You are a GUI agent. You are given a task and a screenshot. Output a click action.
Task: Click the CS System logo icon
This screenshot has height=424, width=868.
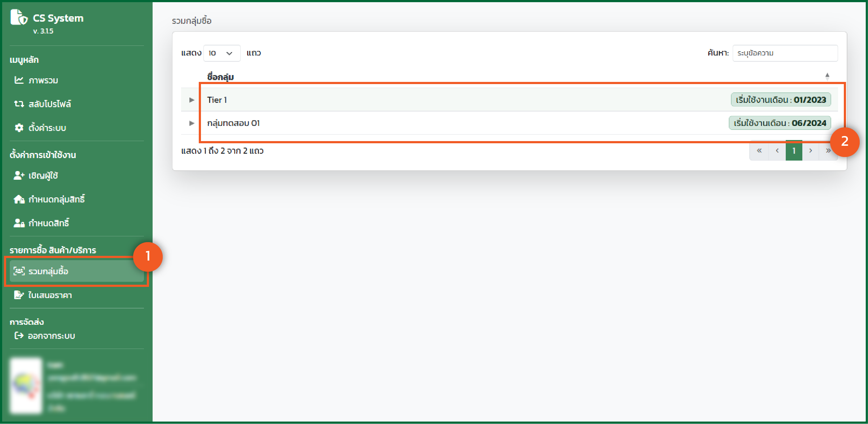pos(19,17)
